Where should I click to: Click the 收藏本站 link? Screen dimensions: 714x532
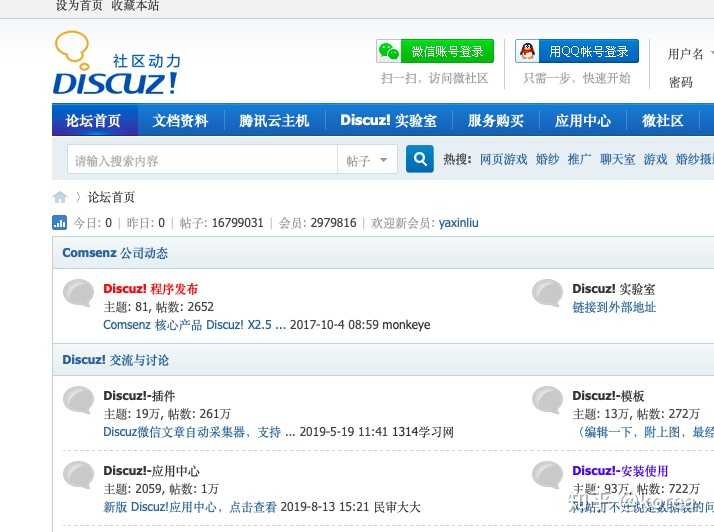pos(135,5)
